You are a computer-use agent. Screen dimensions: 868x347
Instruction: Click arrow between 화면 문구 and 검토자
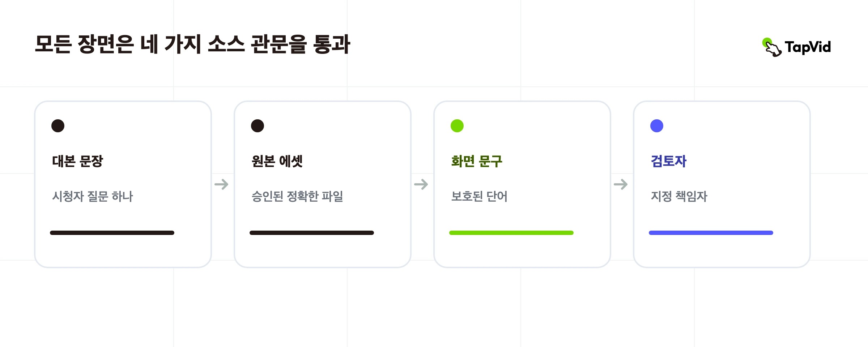pyautogui.click(x=621, y=184)
